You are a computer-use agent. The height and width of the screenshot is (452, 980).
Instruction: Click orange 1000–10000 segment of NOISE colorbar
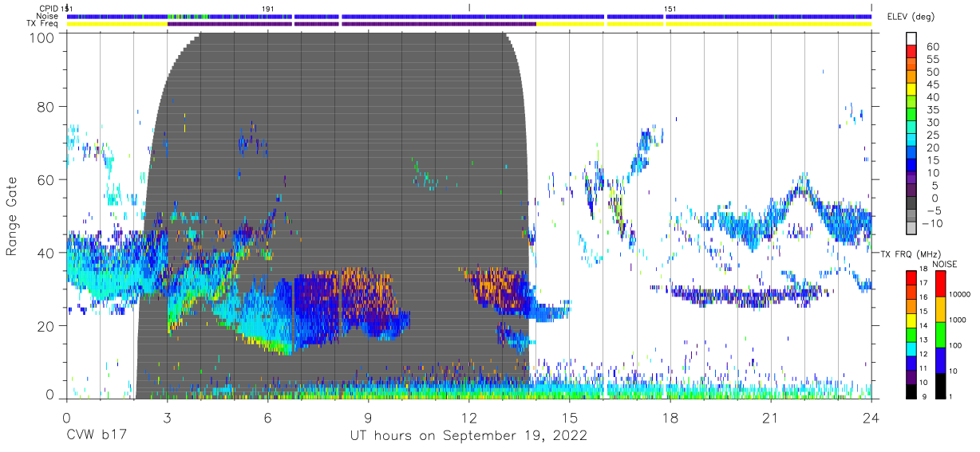click(x=940, y=309)
